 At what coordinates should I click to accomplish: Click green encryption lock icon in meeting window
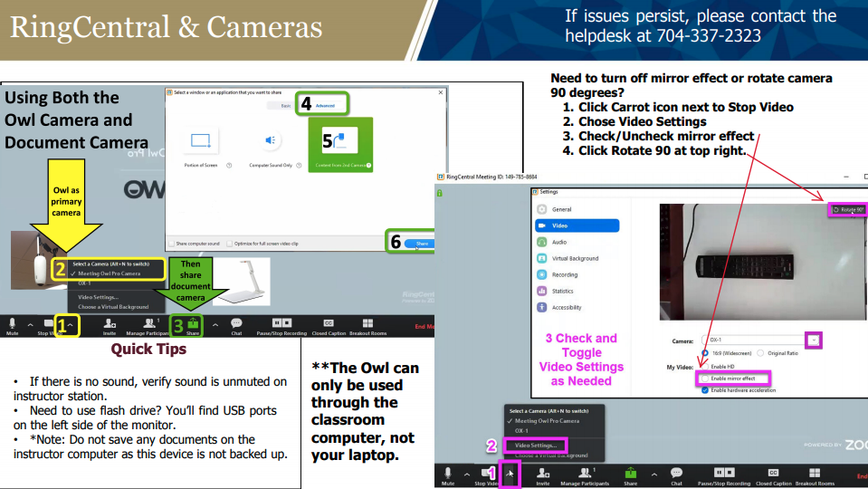tap(440, 193)
